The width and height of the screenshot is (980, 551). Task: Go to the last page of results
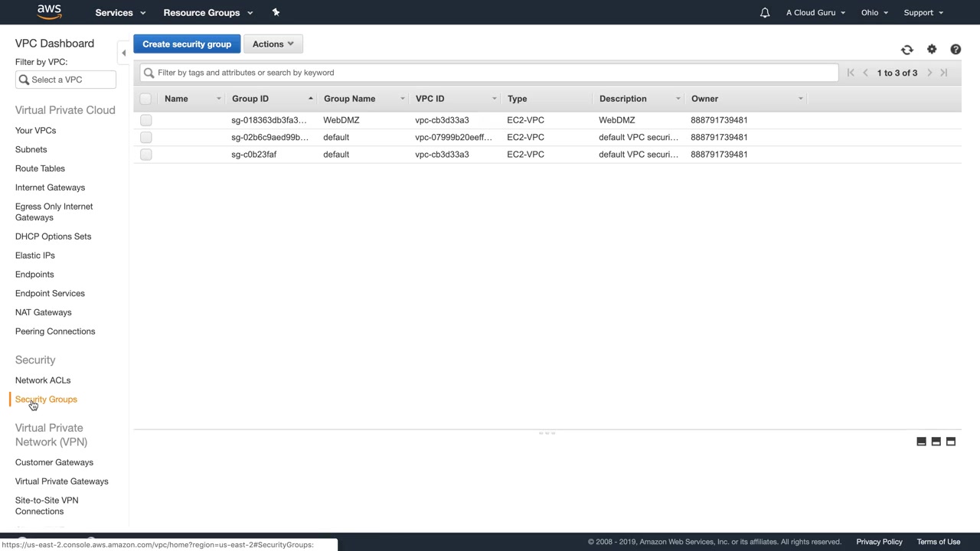point(944,73)
